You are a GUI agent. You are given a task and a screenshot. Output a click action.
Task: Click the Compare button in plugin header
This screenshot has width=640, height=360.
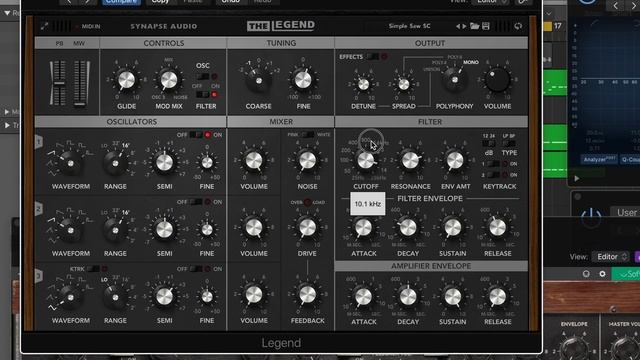[x=121, y=2]
